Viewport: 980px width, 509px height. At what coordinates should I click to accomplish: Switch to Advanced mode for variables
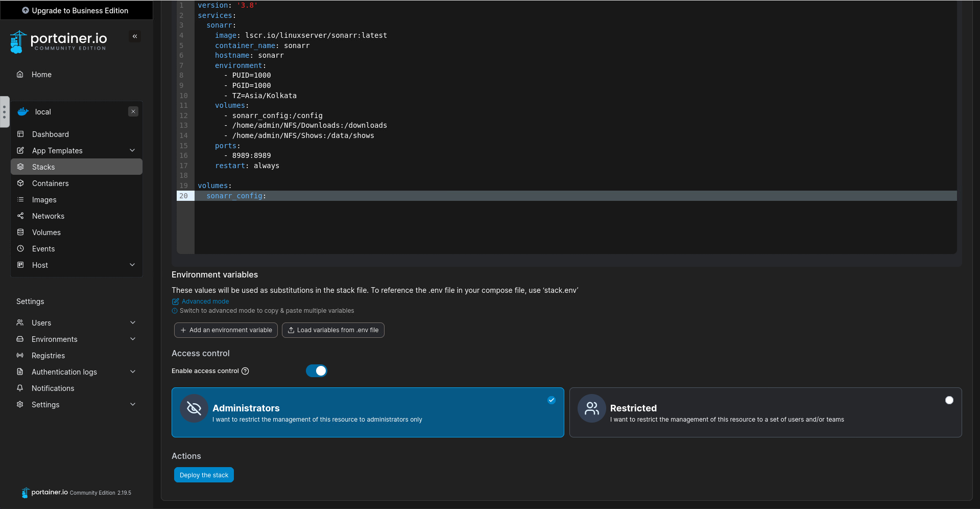coord(205,302)
